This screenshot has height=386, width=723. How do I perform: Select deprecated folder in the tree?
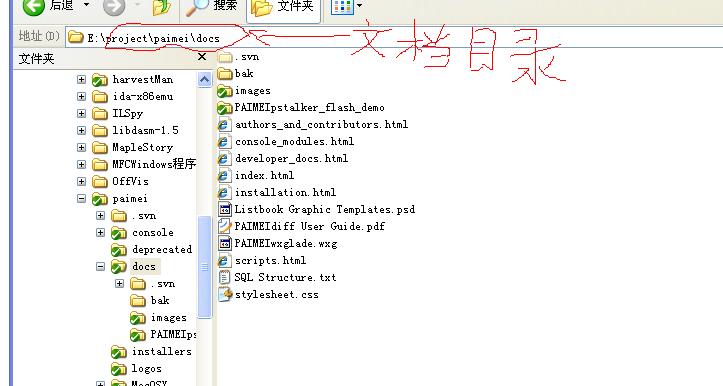click(162, 249)
